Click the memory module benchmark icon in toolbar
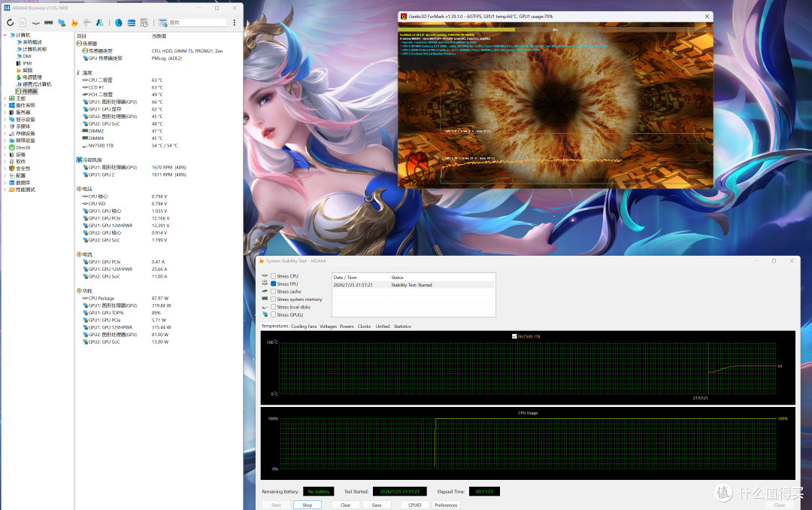The image size is (812, 510). click(x=49, y=23)
